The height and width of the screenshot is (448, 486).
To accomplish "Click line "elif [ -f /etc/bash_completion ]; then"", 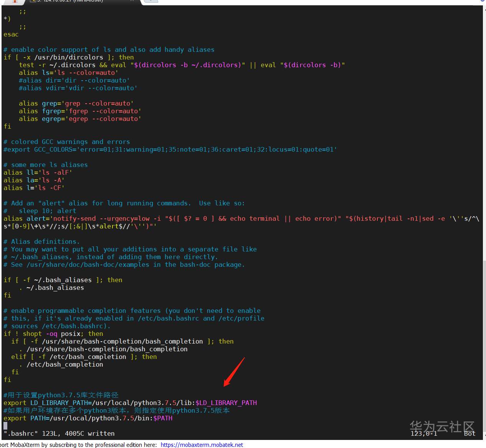I will point(84,357).
